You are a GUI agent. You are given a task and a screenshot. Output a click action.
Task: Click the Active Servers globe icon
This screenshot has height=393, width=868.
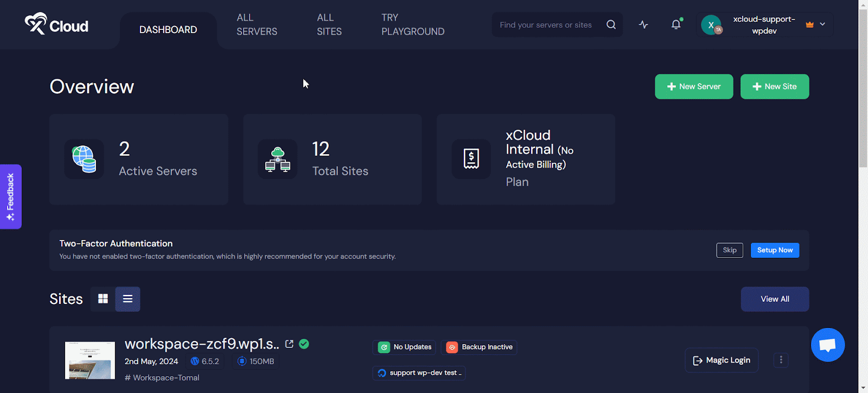(x=84, y=159)
